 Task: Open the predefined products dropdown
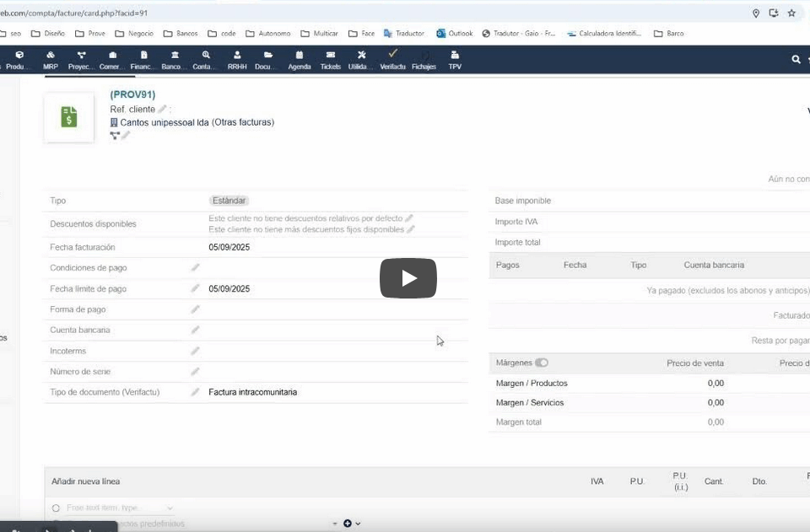tap(336, 524)
